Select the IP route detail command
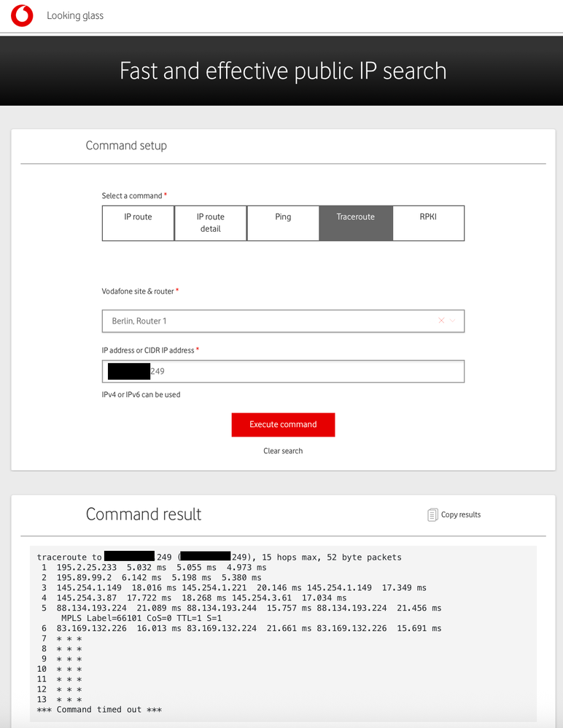 (211, 223)
